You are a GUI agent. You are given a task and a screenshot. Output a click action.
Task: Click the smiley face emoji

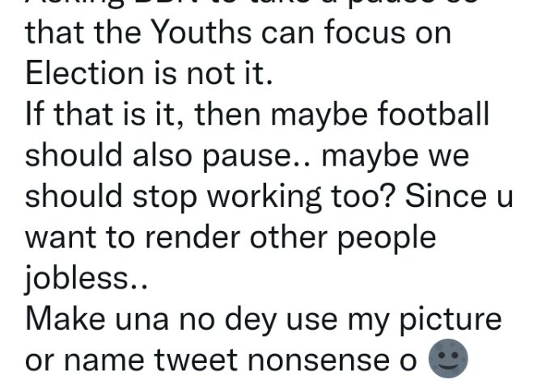tap(450, 360)
